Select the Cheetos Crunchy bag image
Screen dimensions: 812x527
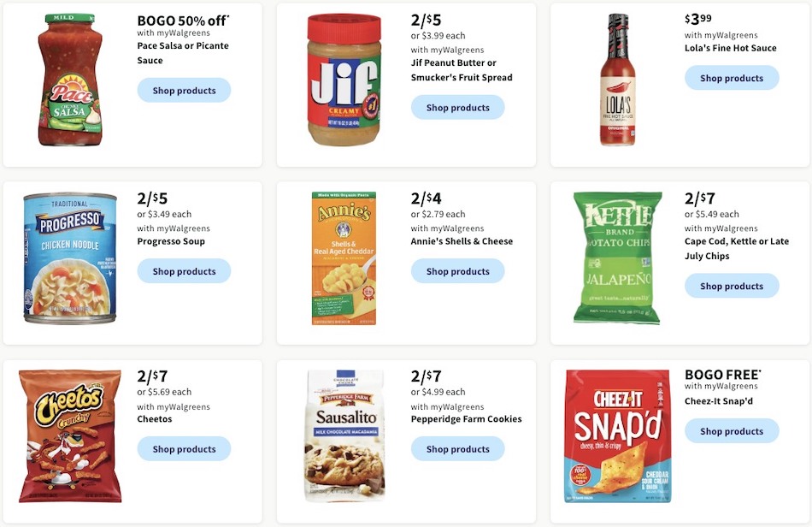(68, 436)
